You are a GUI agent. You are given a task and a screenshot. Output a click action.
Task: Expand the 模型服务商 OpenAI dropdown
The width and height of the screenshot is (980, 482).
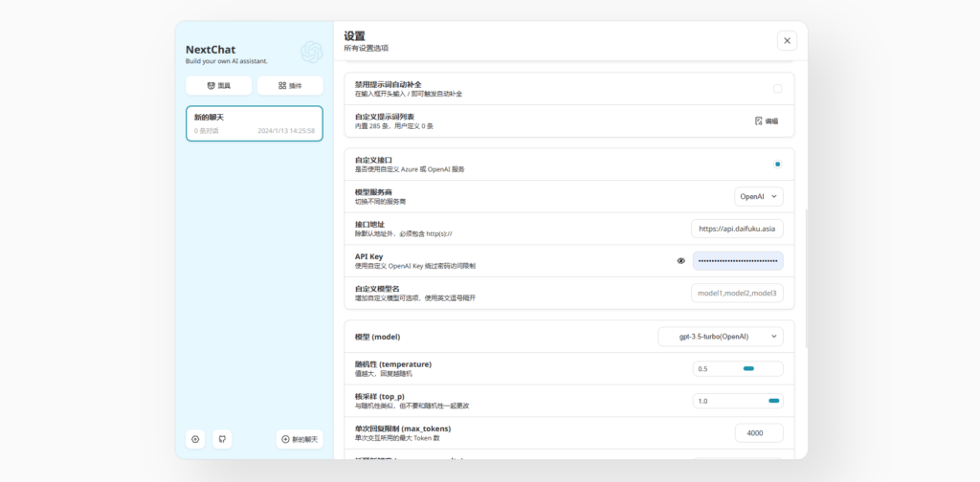click(x=759, y=196)
